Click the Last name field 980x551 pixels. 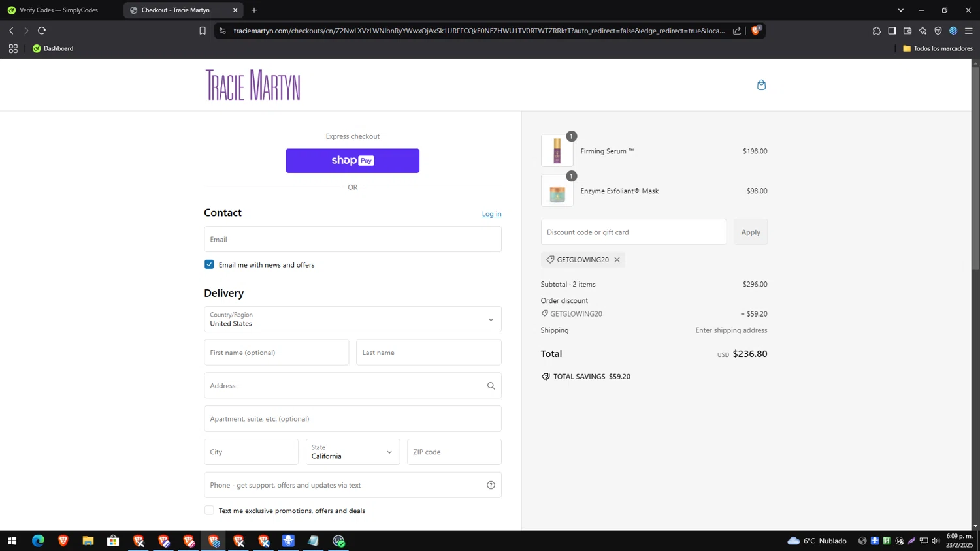click(429, 353)
